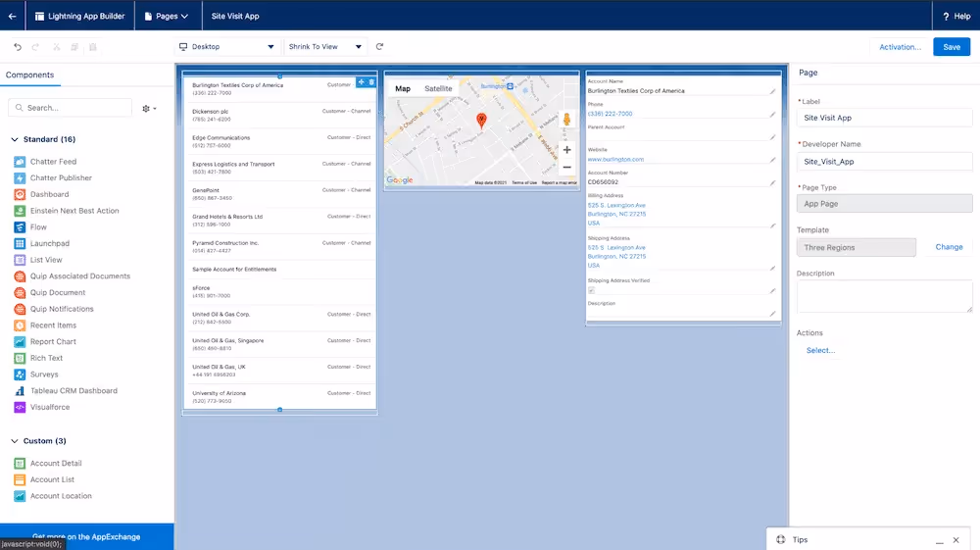Viewport: 980px width, 550px height.
Task: Collapse the Custom (3) section
Action: [x=15, y=441]
